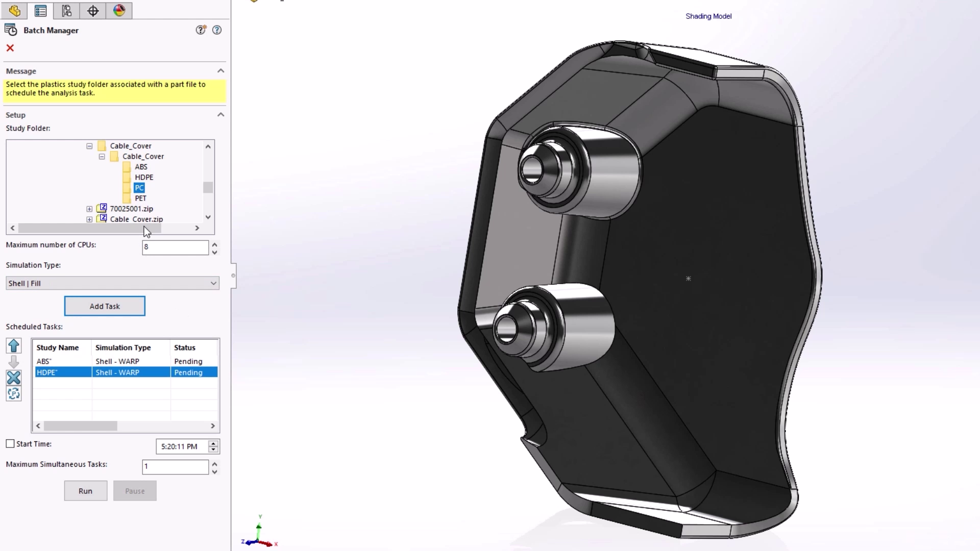Enable the Start Time checkbox
Screen dimensions: 980x551
[10, 443]
